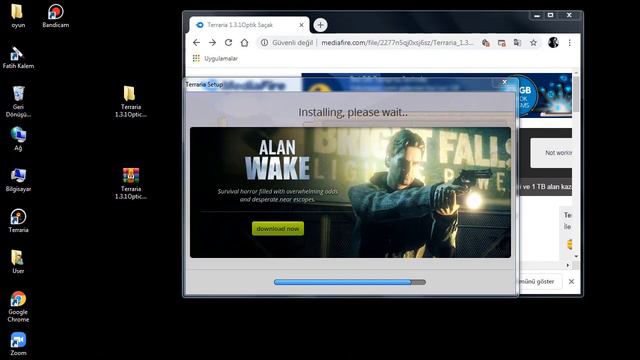Viewport: 640px width, 360px height.
Task: Click 'Installing, please wait..' text
Action: pyautogui.click(x=353, y=112)
